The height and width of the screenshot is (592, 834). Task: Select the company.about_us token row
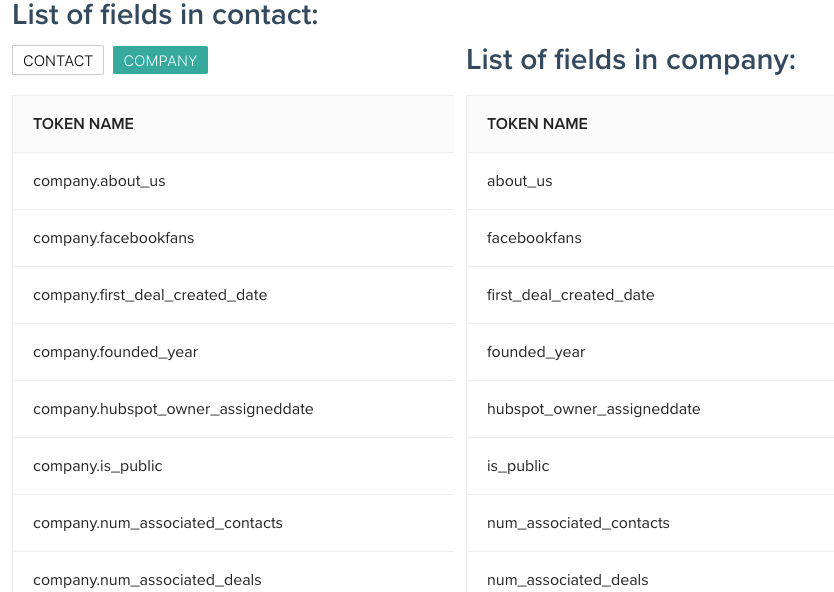pos(233,181)
